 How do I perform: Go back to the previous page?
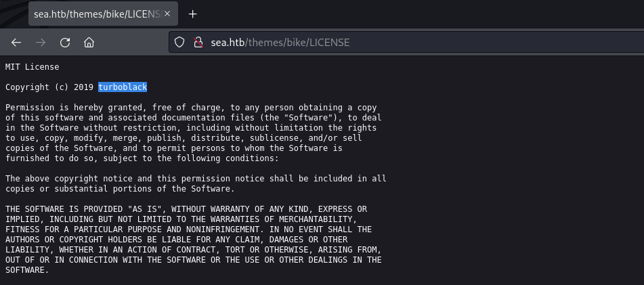[16, 42]
